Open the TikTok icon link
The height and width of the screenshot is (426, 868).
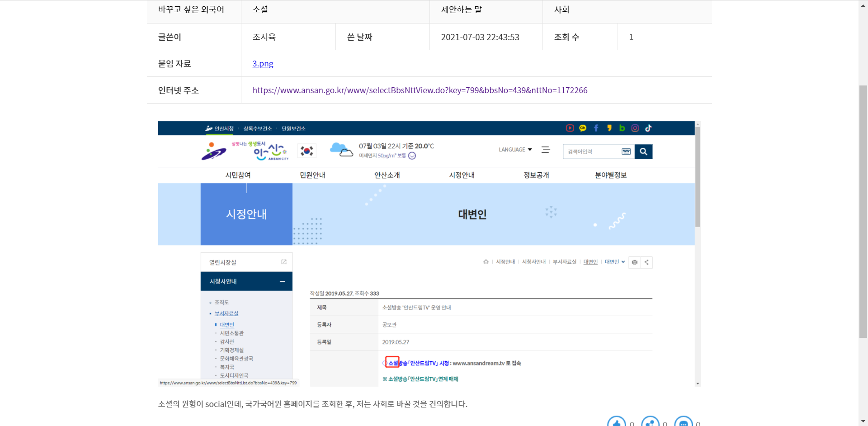point(648,128)
